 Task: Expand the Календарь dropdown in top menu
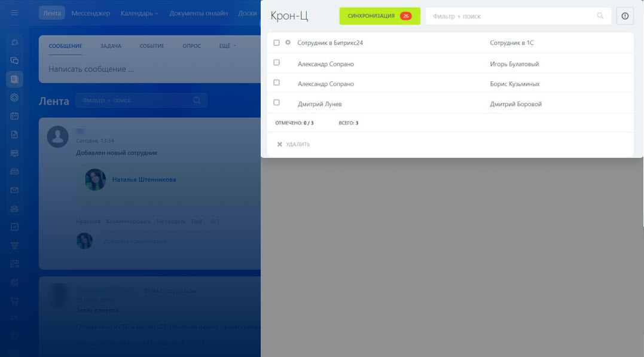[139, 13]
